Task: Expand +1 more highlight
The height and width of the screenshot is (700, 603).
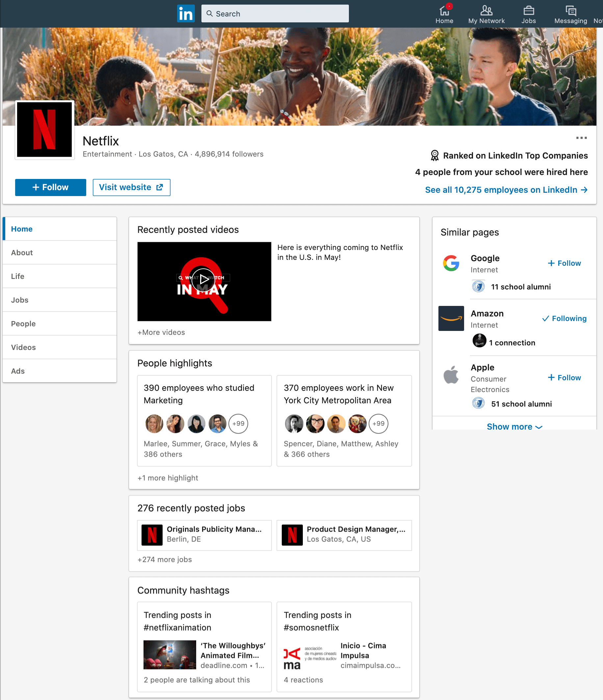Action: pos(168,478)
